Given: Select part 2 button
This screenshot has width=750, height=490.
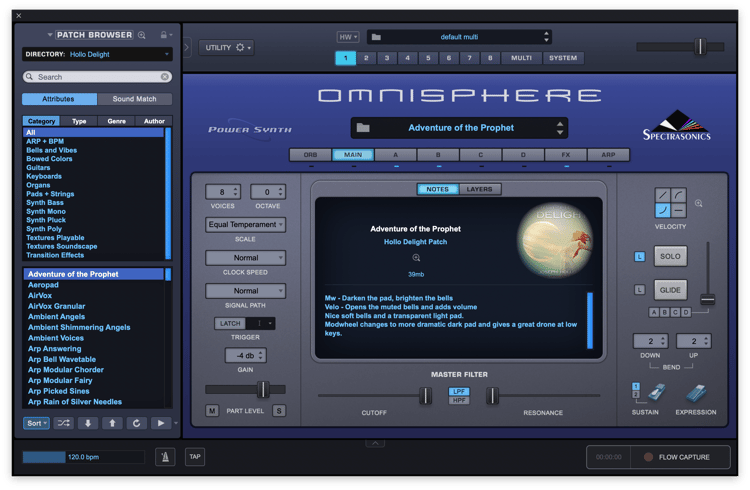Looking at the screenshot, I should [x=366, y=58].
